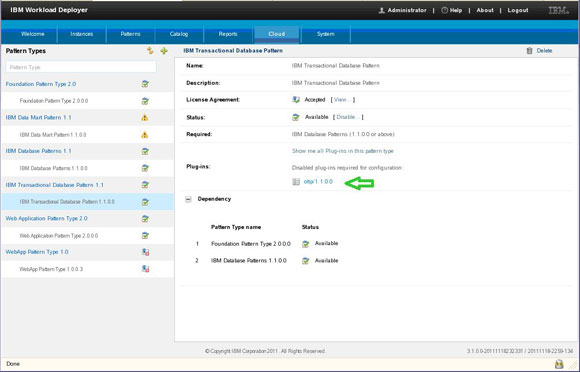Click in the Pattern Type filter field
The height and width of the screenshot is (372, 580).
coord(81,67)
